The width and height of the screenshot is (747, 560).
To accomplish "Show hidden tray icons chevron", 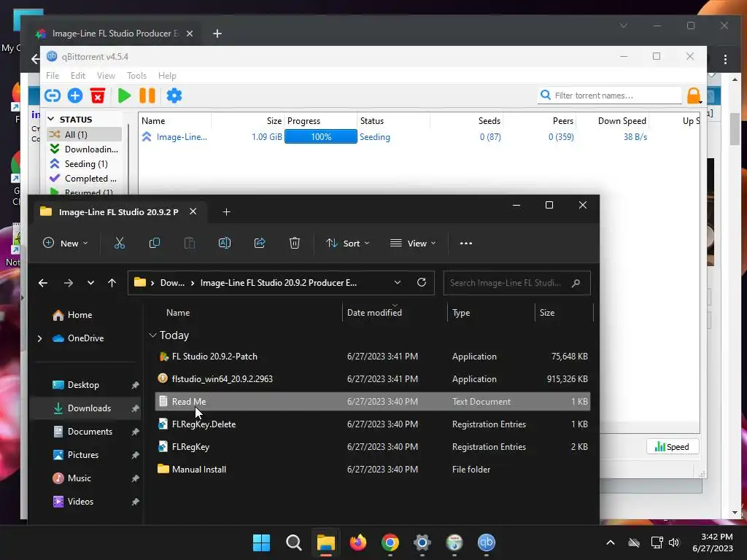I will click(x=611, y=542).
